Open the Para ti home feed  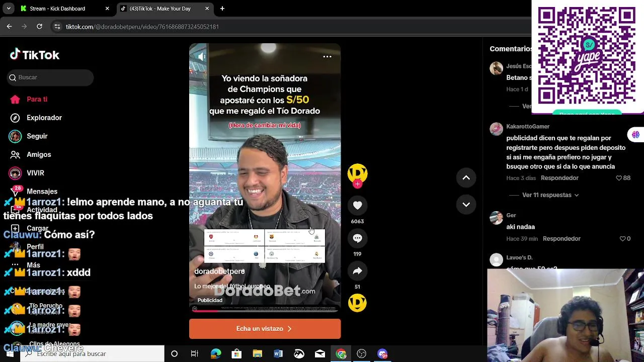coord(29,99)
